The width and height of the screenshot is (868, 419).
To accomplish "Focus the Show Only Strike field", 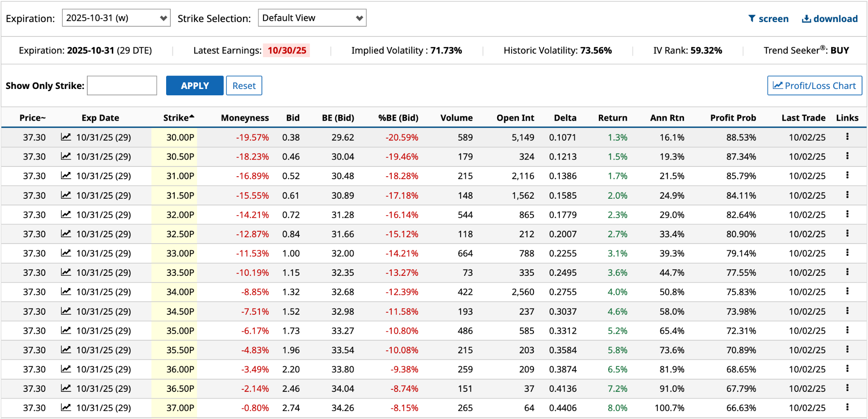I will 122,86.
